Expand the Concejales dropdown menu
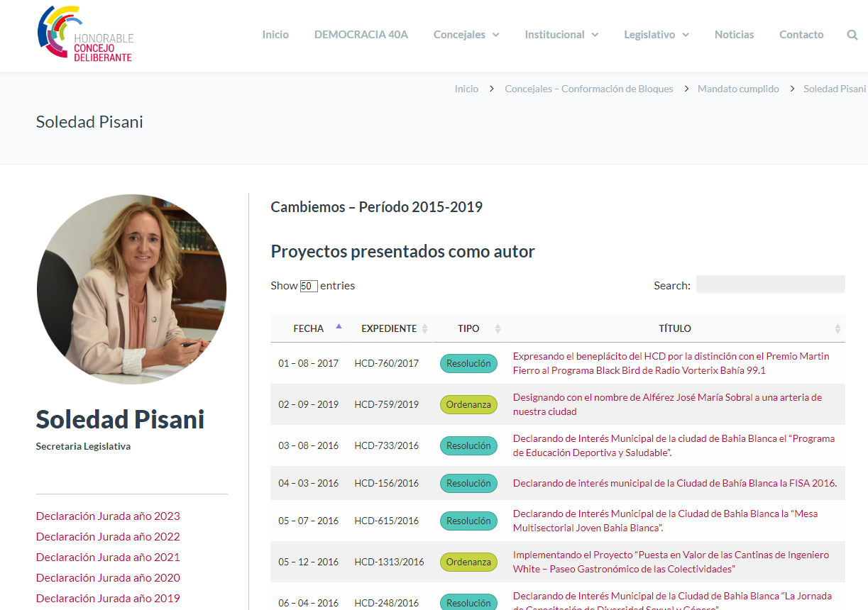Screen dimensions: 868x610 466,35
